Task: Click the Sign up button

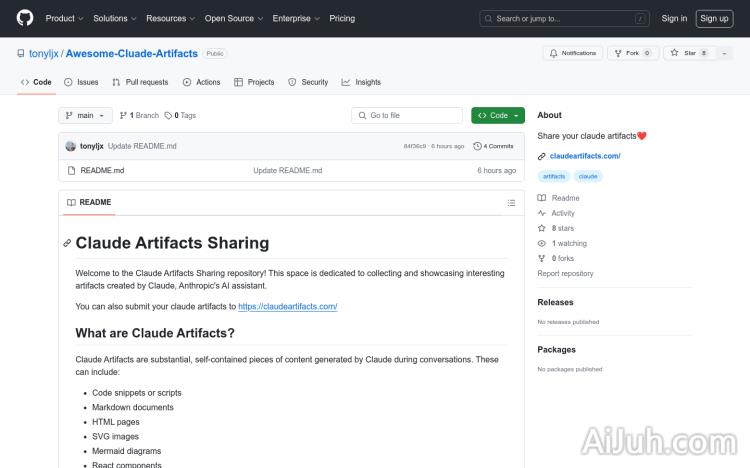Action: pyautogui.click(x=714, y=19)
